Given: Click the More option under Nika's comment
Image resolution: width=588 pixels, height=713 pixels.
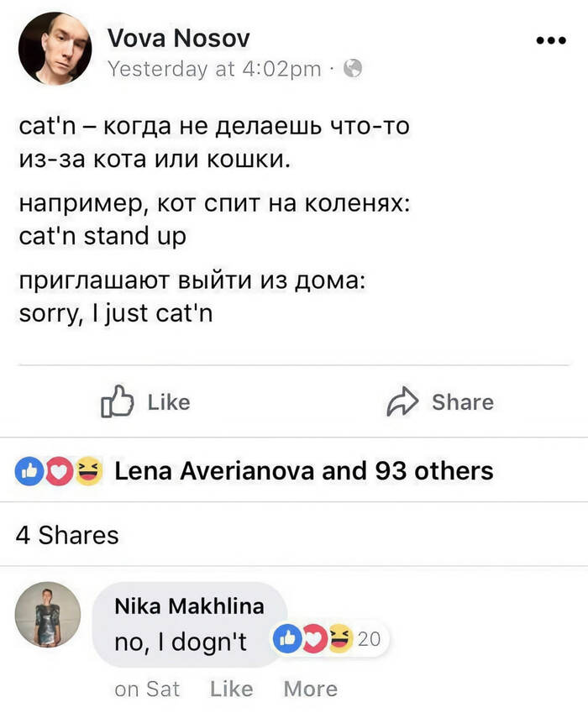Looking at the screenshot, I should 310,689.
